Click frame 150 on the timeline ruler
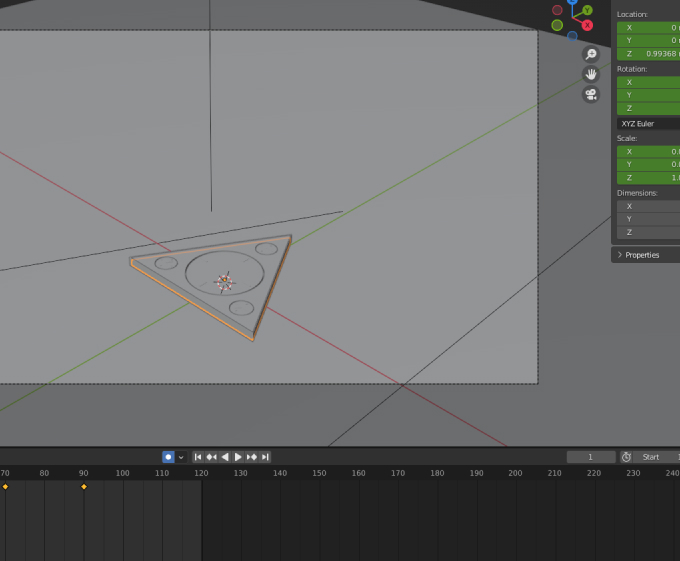The image size is (680, 561). tap(319, 473)
